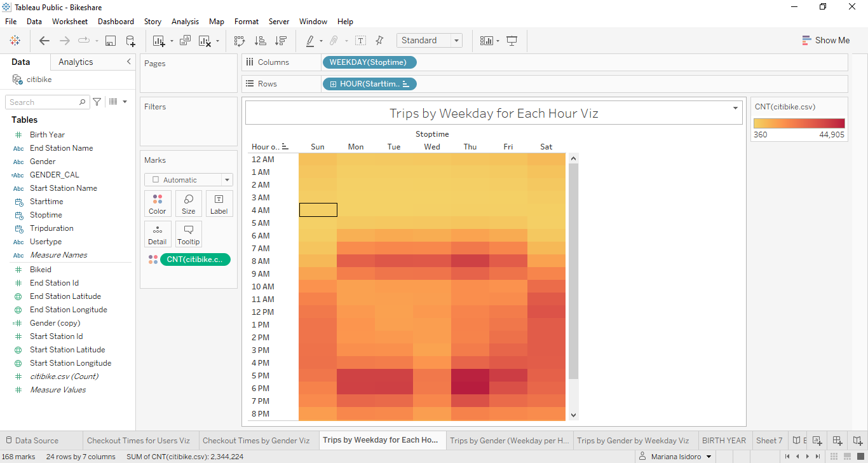Open the Presentation mode icon

coord(512,41)
